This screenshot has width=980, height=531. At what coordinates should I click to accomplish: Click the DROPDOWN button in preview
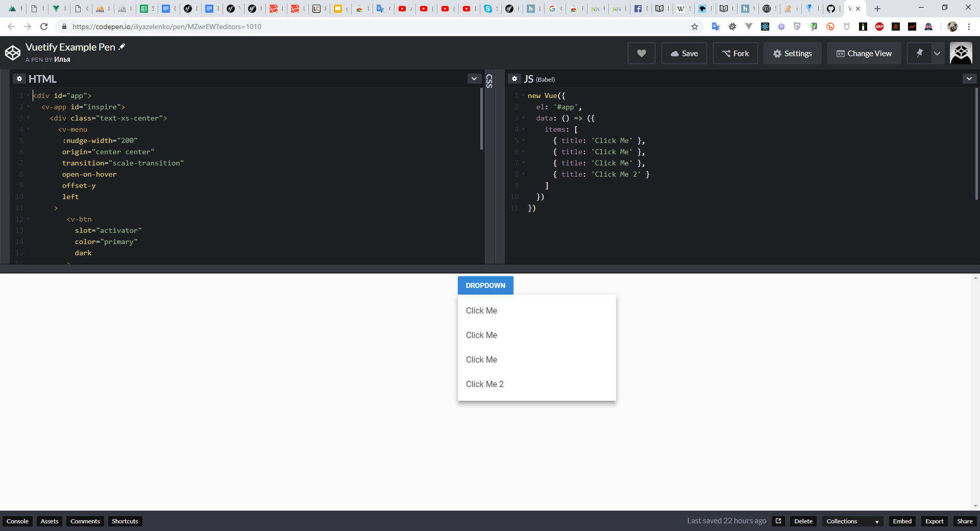[485, 285]
